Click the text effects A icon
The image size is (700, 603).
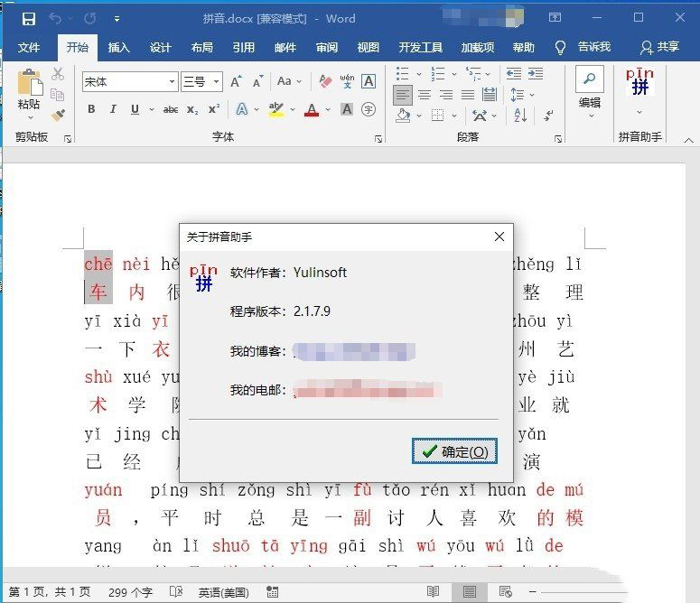click(x=241, y=109)
